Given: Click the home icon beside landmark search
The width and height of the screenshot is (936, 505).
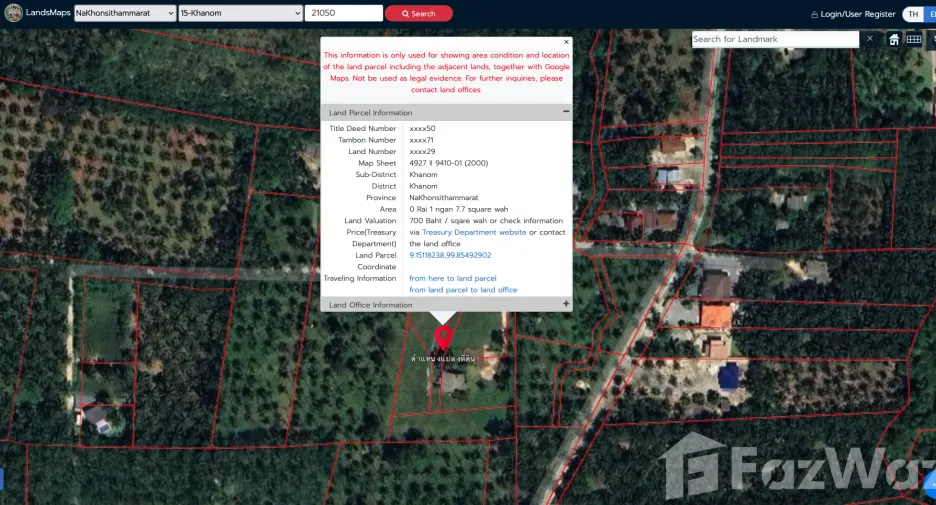Looking at the screenshot, I should point(894,39).
